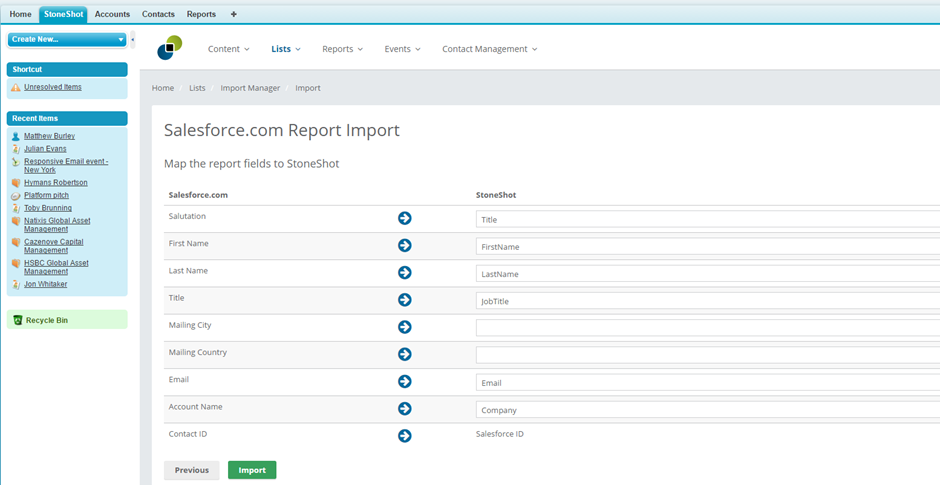The image size is (940, 485).
Task: Click the icon next to Cazenove Capital Management
Action: pyautogui.click(x=16, y=242)
